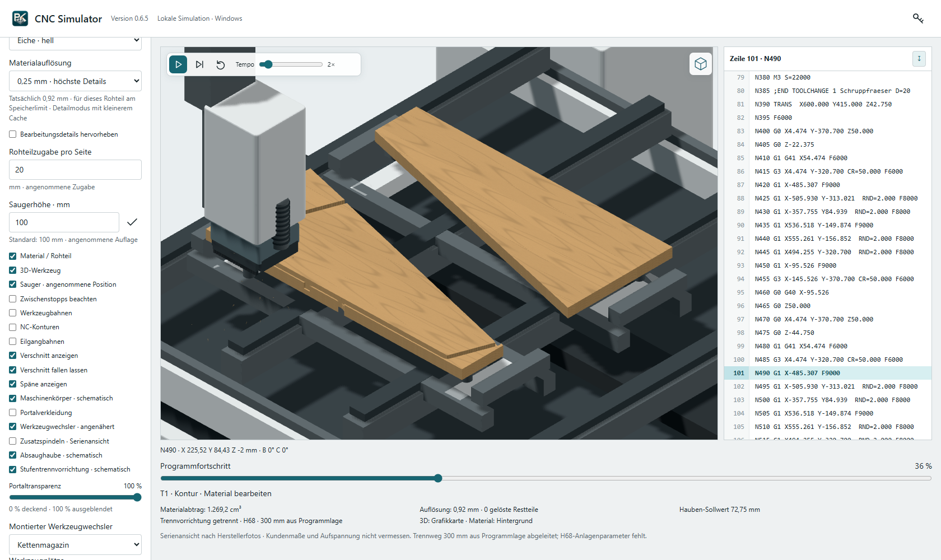
Task: Toggle Stufentrennvorrichtung · schematisch checkbox
Action: (x=12, y=469)
